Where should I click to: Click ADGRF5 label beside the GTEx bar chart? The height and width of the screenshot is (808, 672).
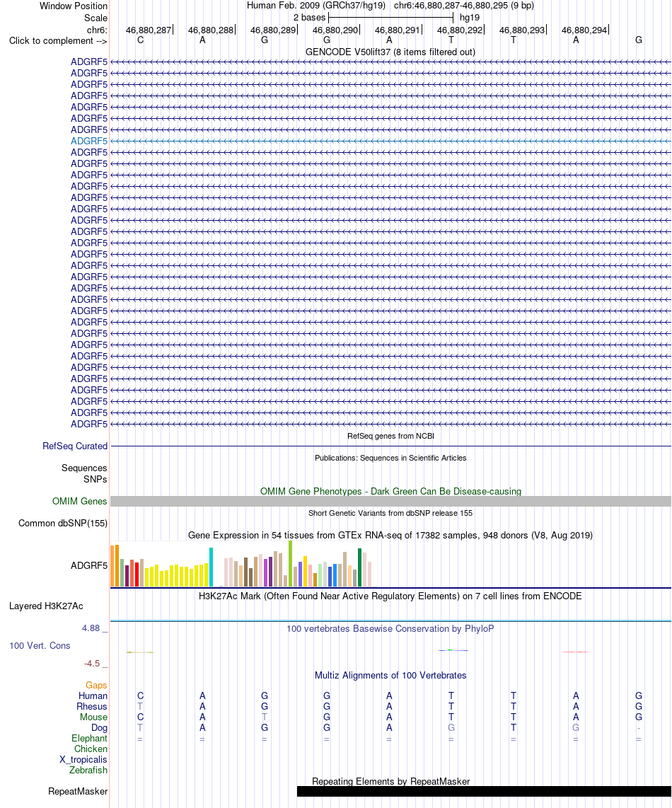[89, 566]
